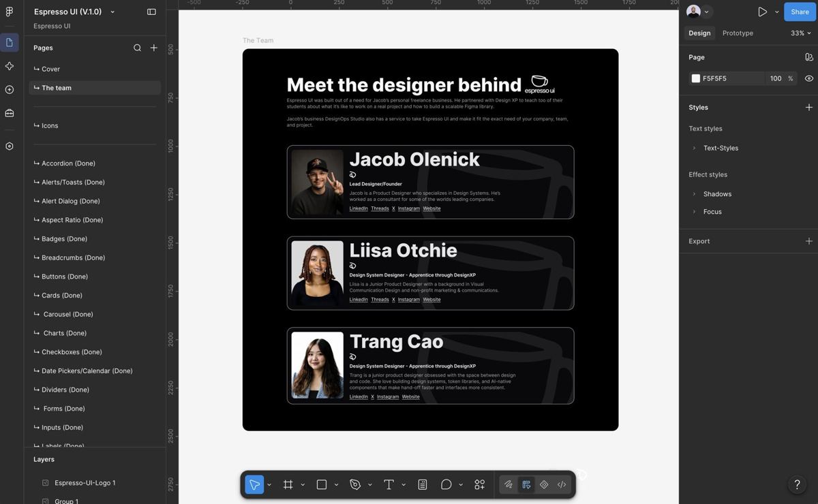Open the Comment tool options chevron

coord(461,485)
